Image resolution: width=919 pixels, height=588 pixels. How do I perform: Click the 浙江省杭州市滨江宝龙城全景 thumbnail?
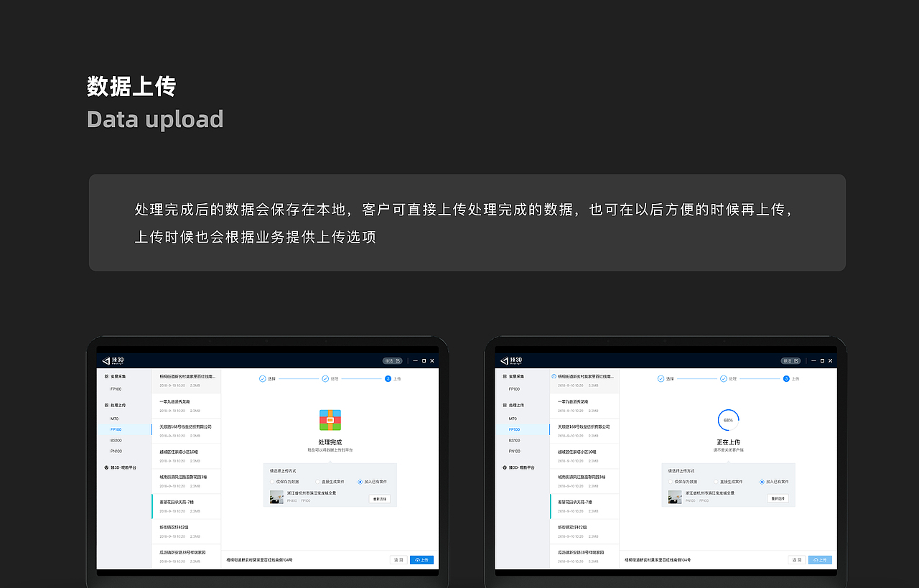[276, 498]
